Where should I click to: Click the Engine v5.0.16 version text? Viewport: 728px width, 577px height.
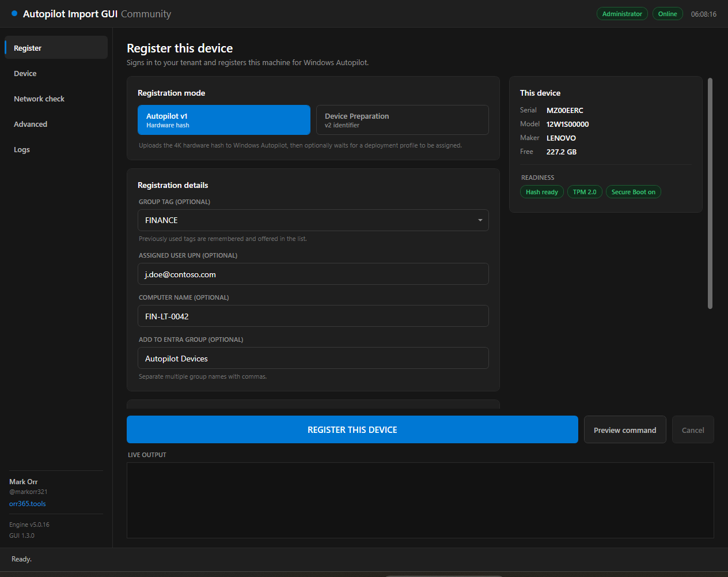29,525
